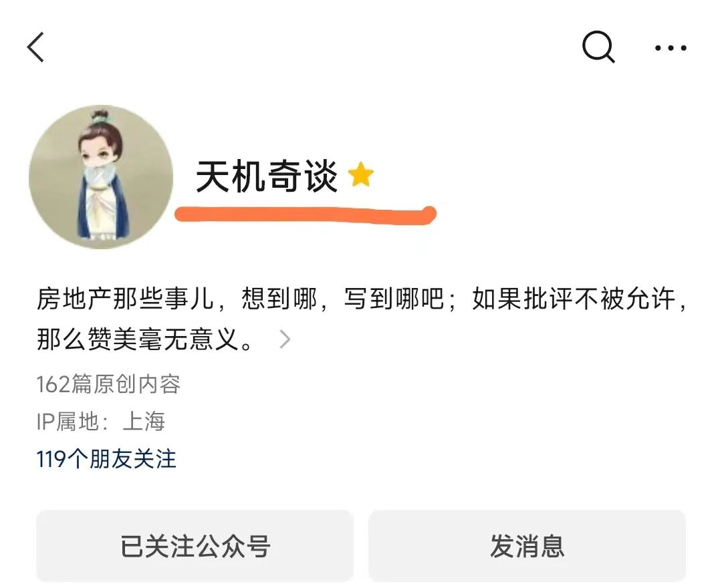The width and height of the screenshot is (722, 588).
Task: Tap the yellow star beside 天机奇谈
Action: pos(360,174)
